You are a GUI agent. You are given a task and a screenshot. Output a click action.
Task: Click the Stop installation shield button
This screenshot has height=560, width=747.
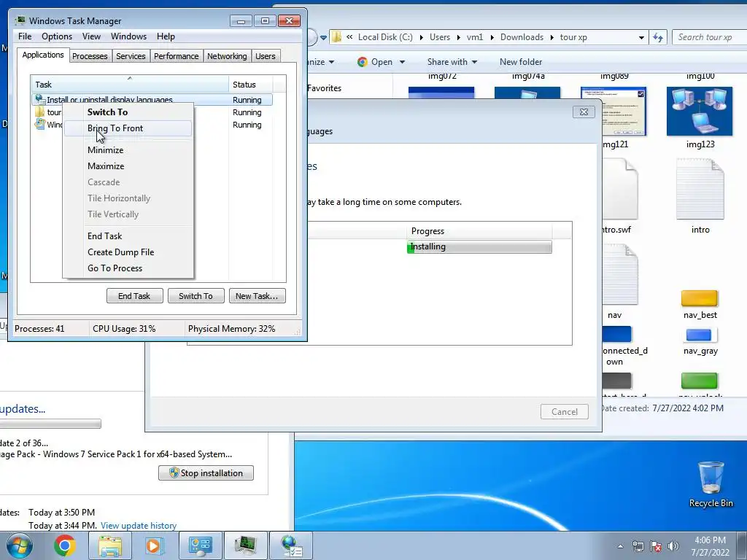click(206, 472)
